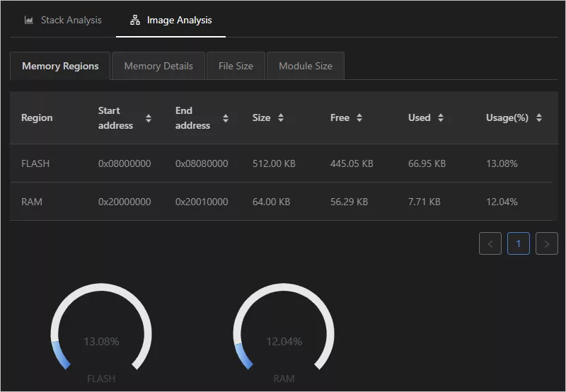This screenshot has height=392, width=566.
Task: Click the RAM usage gauge
Action: click(284, 327)
